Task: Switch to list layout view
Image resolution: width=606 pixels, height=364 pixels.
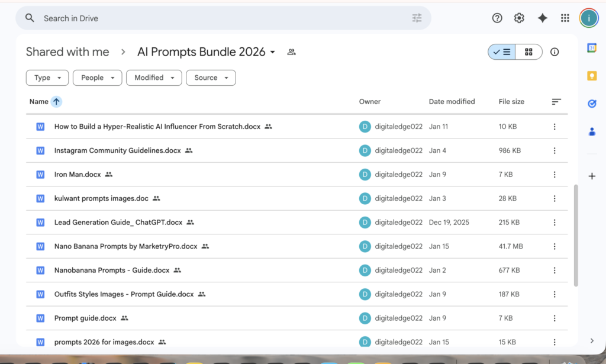Action: pyautogui.click(x=502, y=52)
